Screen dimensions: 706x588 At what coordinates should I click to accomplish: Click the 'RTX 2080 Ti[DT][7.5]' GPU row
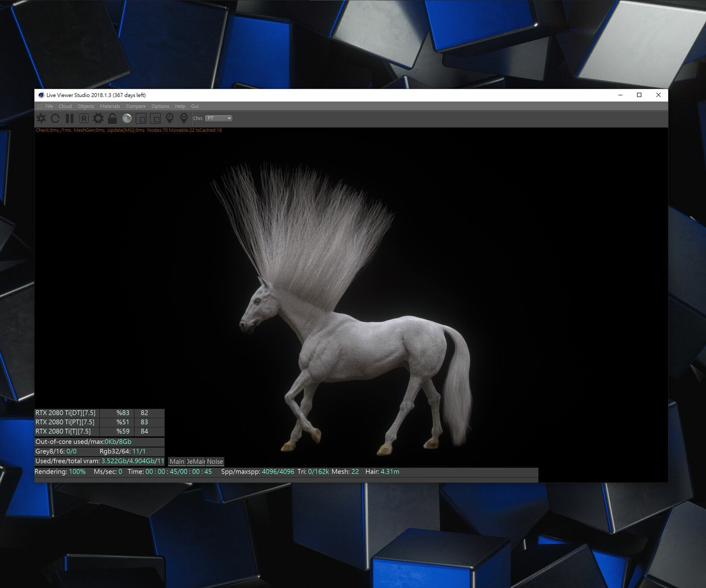point(99,413)
